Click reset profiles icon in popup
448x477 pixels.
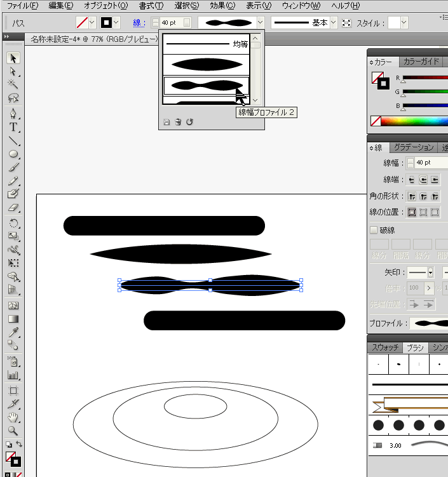coord(189,122)
